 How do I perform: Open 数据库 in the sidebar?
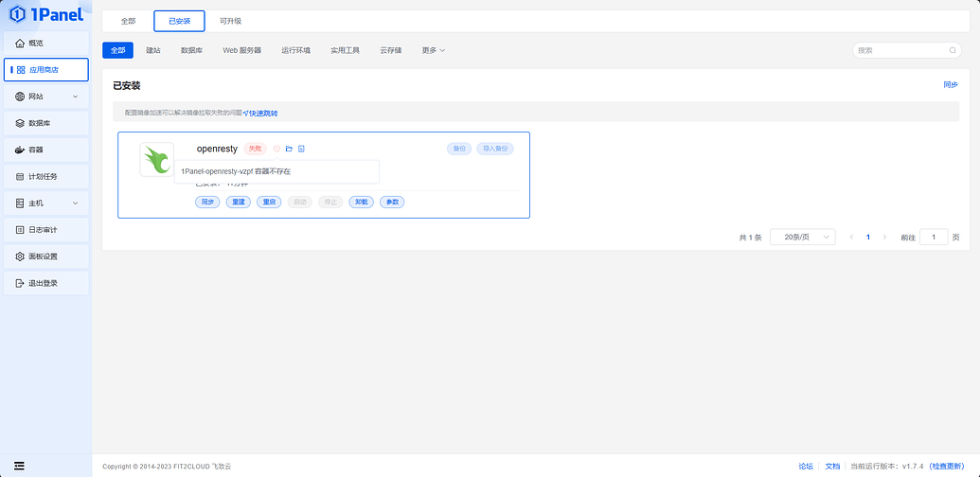46,123
